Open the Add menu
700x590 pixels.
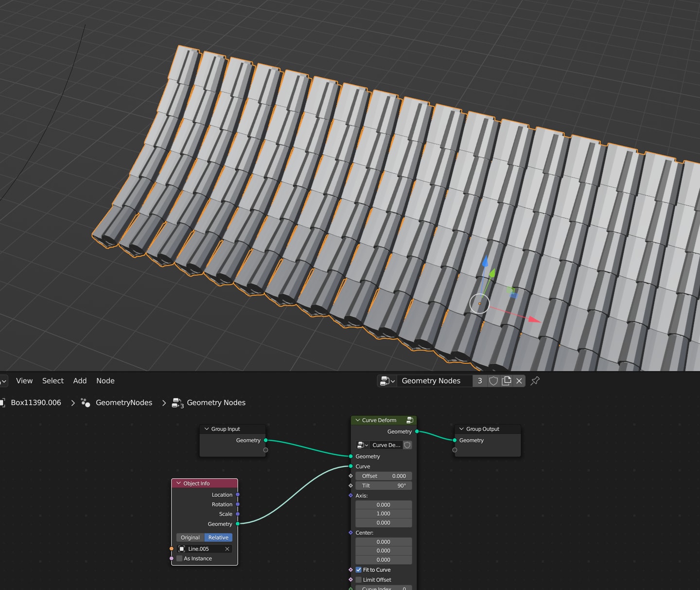pyautogui.click(x=80, y=381)
